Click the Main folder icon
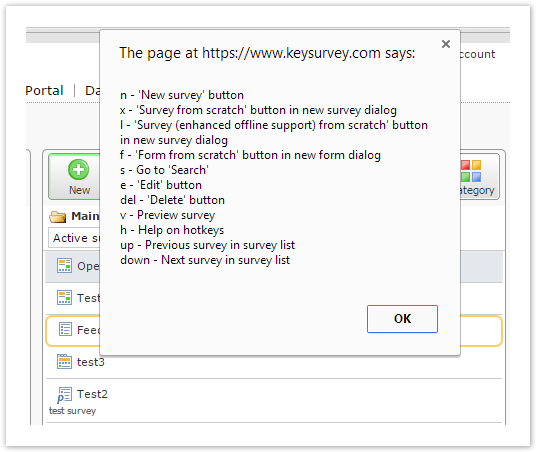The width and height of the screenshot is (536, 452). click(x=57, y=217)
